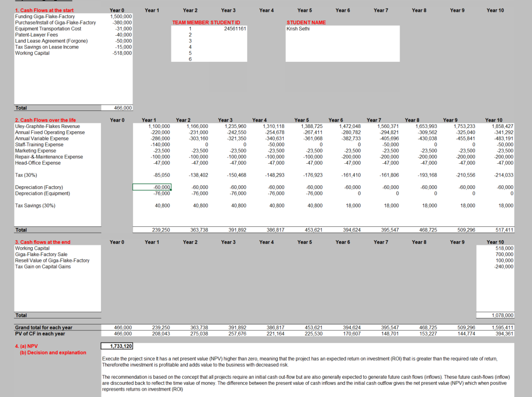The height and width of the screenshot is (397, 532).
Task: Select the Annual Fixed Operating Expense label
Action: [x=50, y=132]
